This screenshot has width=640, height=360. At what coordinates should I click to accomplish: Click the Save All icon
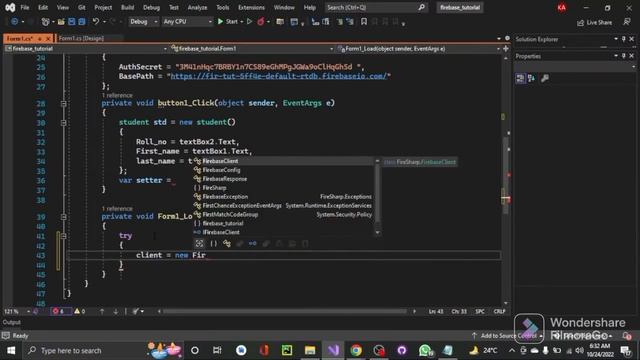(x=82, y=22)
